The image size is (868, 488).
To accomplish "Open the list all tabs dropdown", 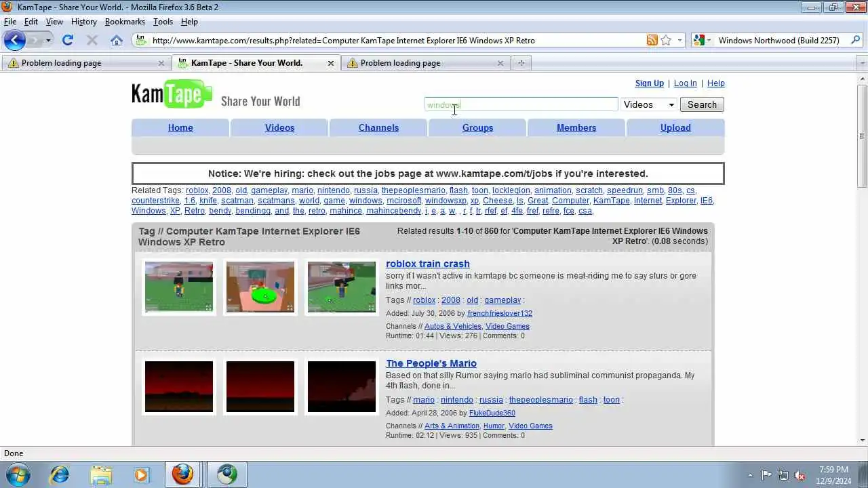I will click(x=862, y=63).
